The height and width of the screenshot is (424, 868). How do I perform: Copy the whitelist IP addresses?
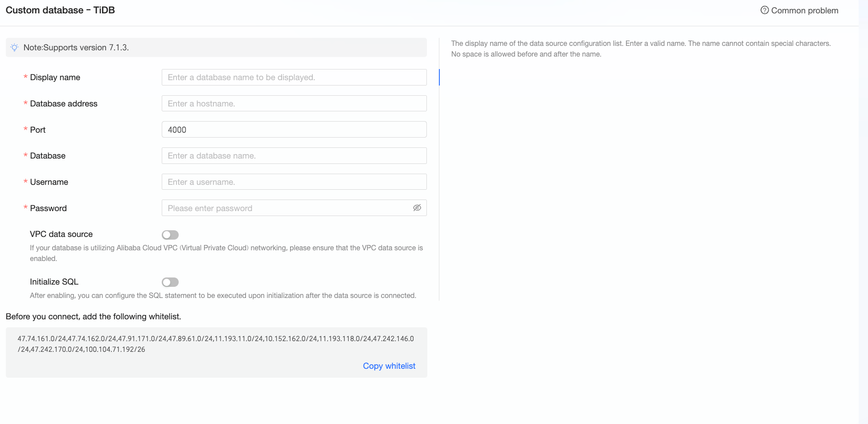pos(389,366)
